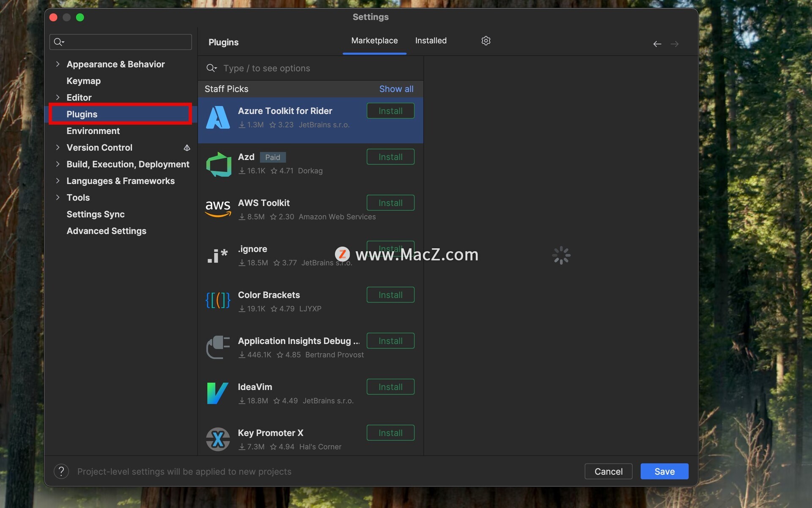Select Plugins in the settings tree
Viewport: 812px width, 508px height.
pyautogui.click(x=120, y=114)
